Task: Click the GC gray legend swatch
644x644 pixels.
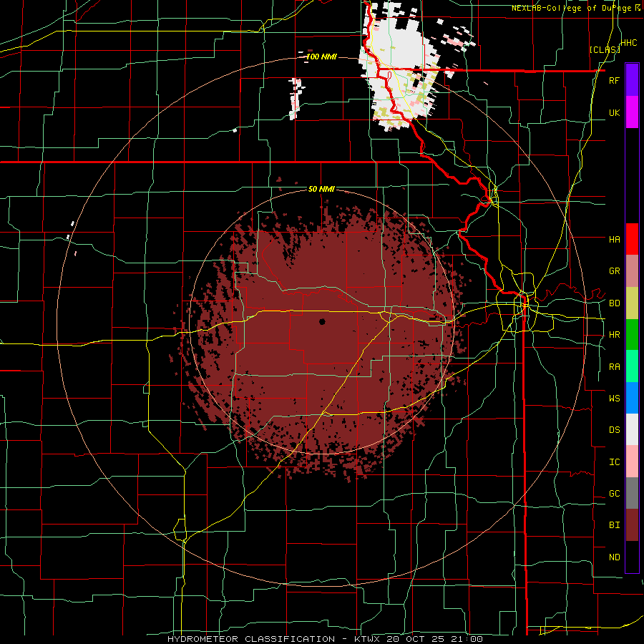Action: (632, 493)
